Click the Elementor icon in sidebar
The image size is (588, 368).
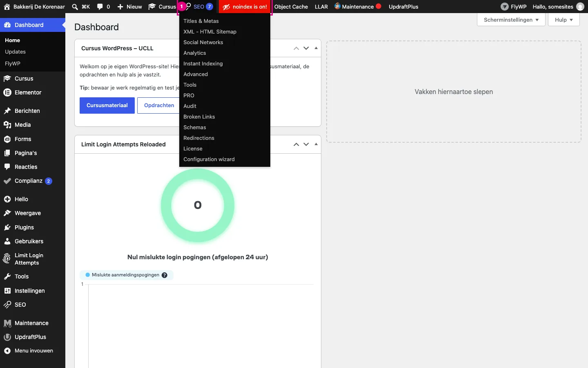coord(7,92)
